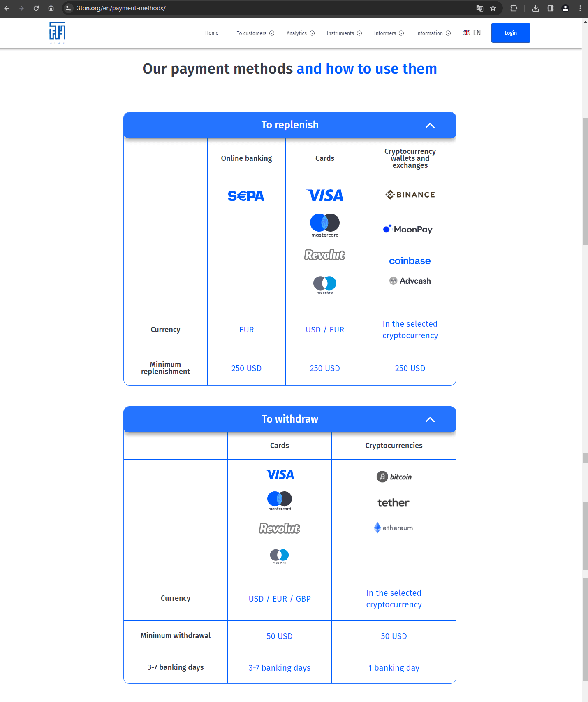Screen dimensions: 588x702
Task: Click 'Cryptocurrency wallets and exchanges' header
Action: [x=410, y=158]
